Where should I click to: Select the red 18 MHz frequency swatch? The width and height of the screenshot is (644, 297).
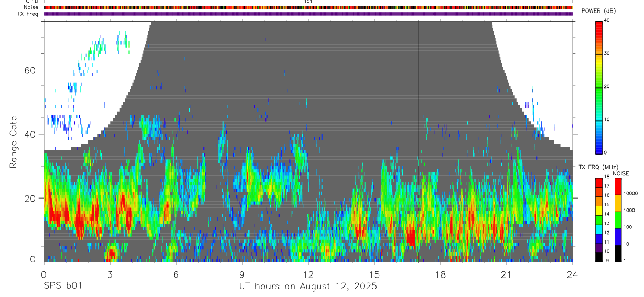(599, 183)
